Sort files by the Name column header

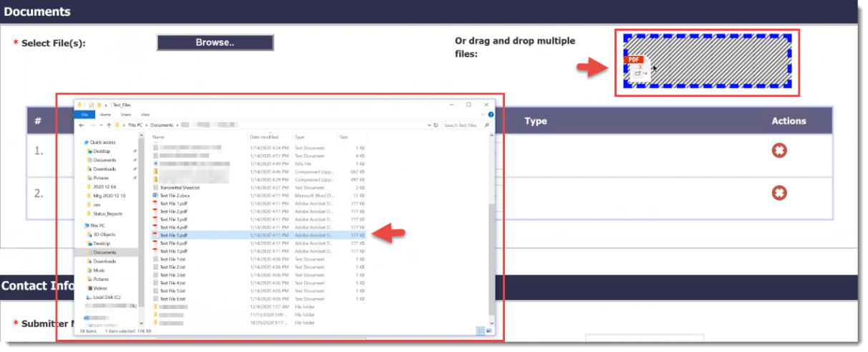159,136
